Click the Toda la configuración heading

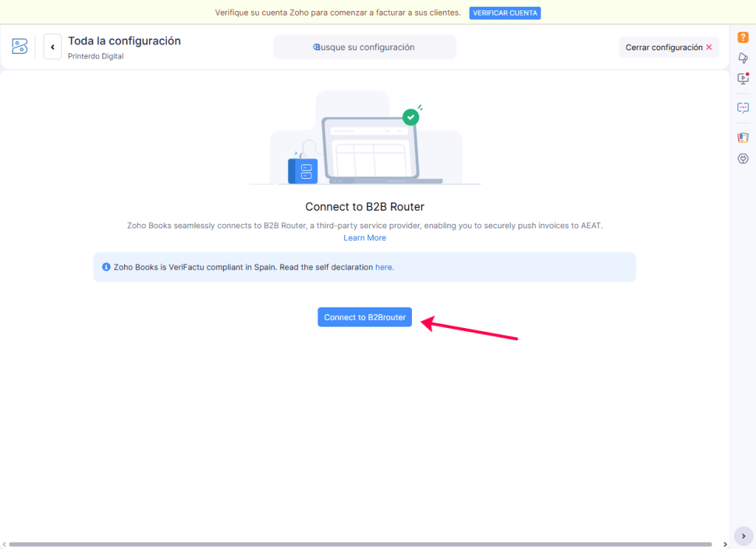point(124,41)
